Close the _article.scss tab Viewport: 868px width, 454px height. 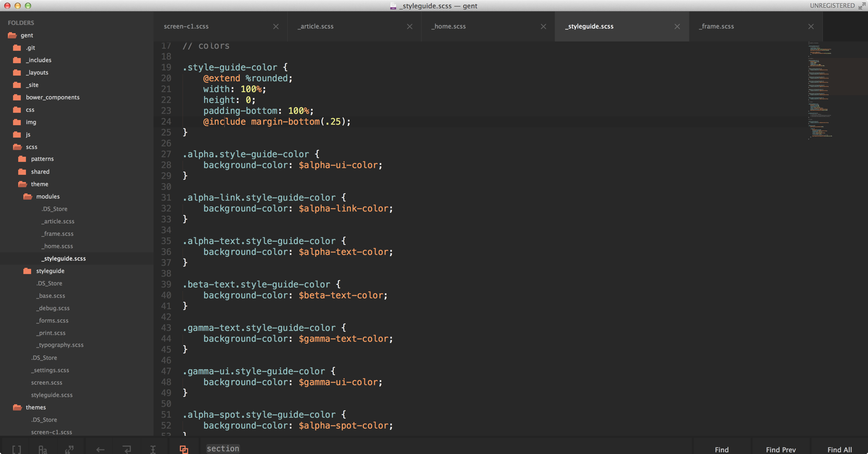click(x=410, y=26)
